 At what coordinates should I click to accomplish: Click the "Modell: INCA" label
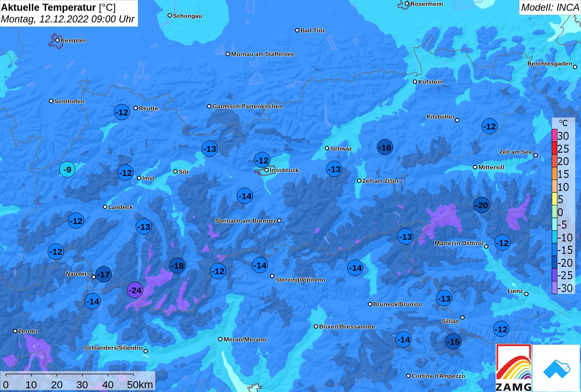pos(550,7)
